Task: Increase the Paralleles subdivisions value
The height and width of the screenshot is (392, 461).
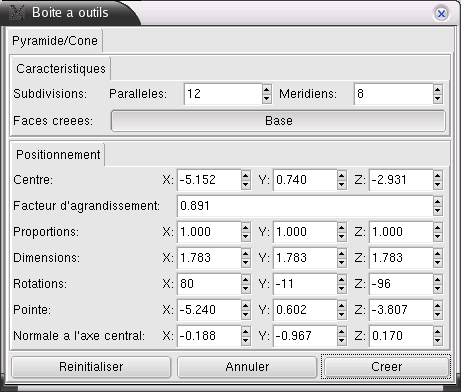Action: point(266,89)
